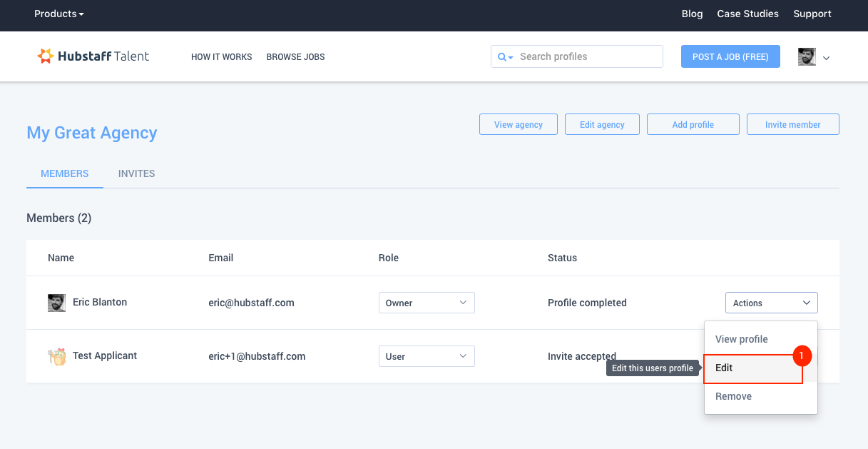Click the View agency button
Image resolution: width=868 pixels, height=449 pixels.
click(x=519, y=124)
